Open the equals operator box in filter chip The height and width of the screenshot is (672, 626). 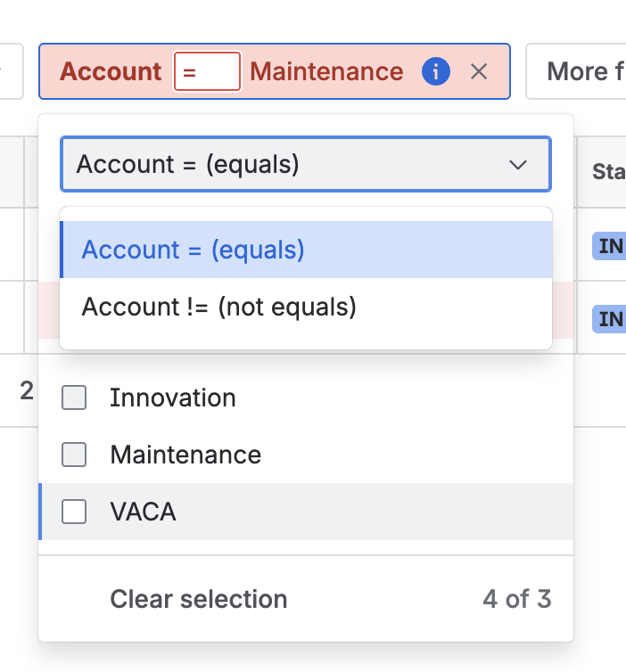coord(207,71)
